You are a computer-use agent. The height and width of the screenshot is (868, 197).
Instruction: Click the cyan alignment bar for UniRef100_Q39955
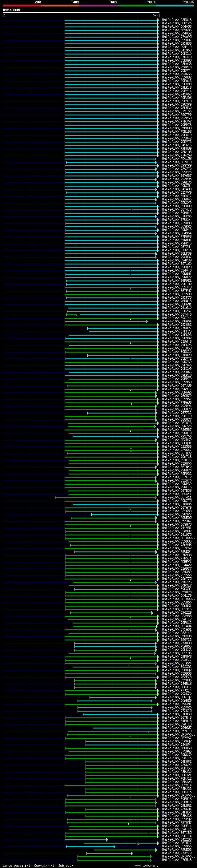click(x=90, y=846)
